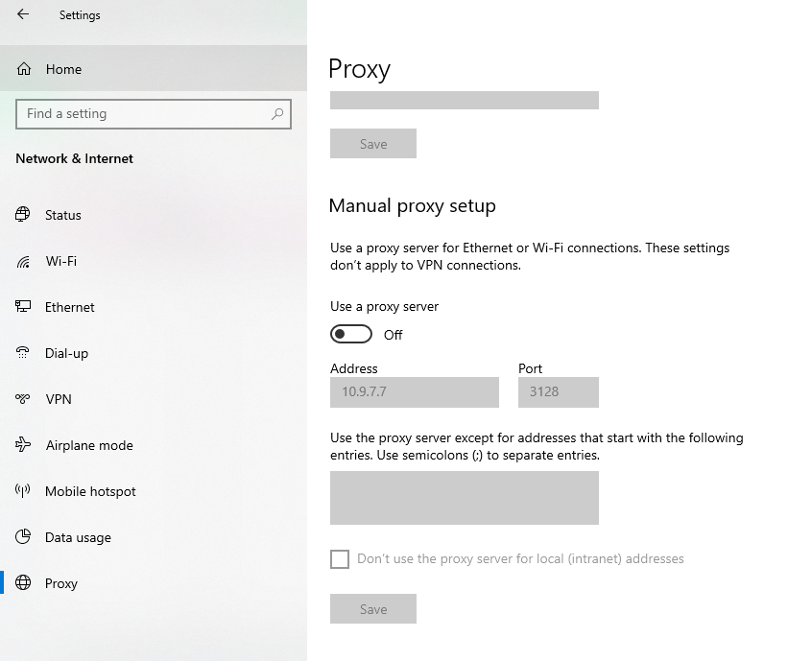Click the bottom Save button
Image resolution: width=812 pixels, height=661 pixels.
click(373, 609)
